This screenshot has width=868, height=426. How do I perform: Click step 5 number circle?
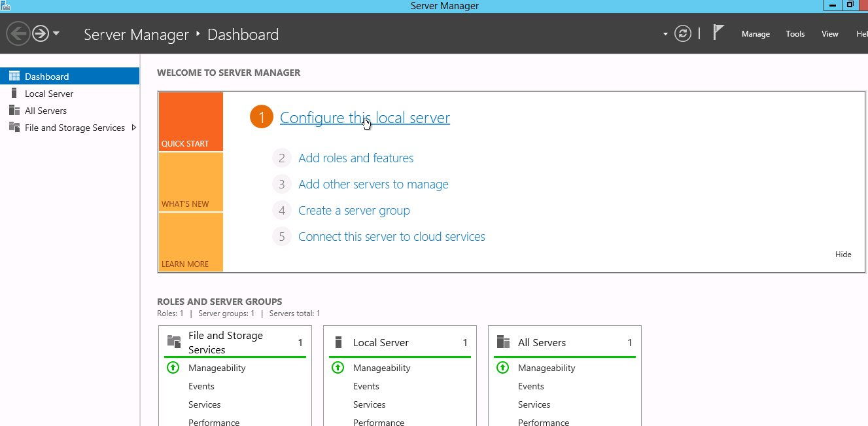tap(282, 237)
